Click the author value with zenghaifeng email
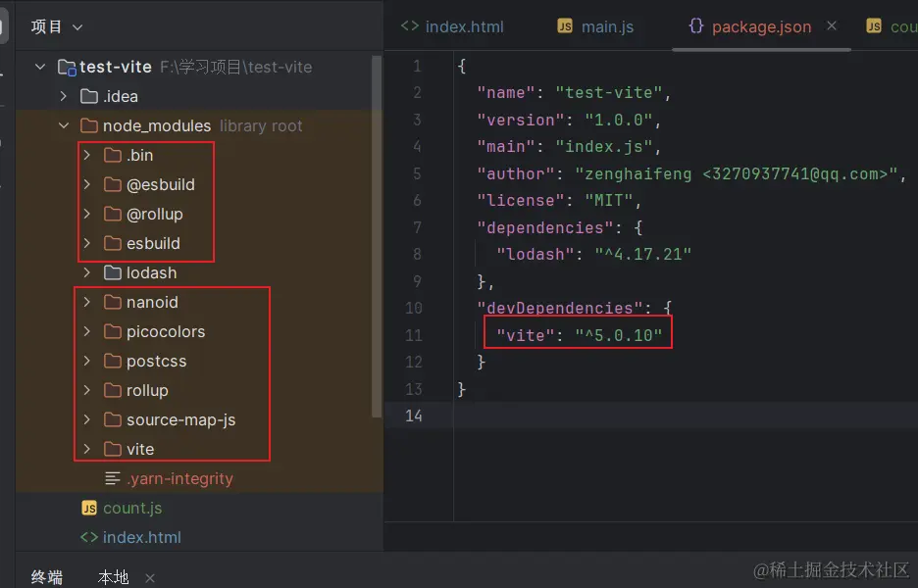This screenshot has width=918, height=588. click(x=737, y=173)
